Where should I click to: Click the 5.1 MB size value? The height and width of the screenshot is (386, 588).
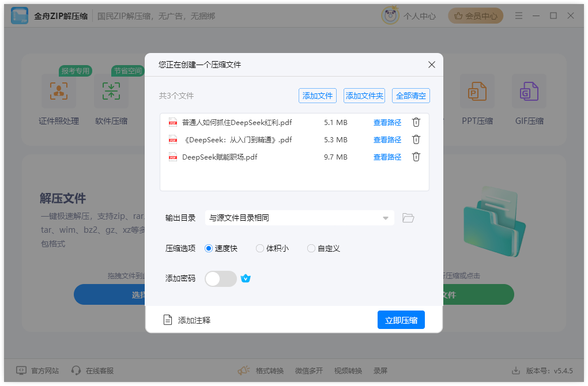coord(336,123)
